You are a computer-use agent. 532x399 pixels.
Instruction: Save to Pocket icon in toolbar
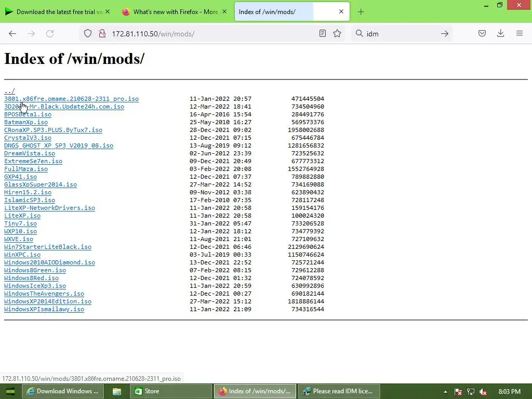tap(482, 33)
